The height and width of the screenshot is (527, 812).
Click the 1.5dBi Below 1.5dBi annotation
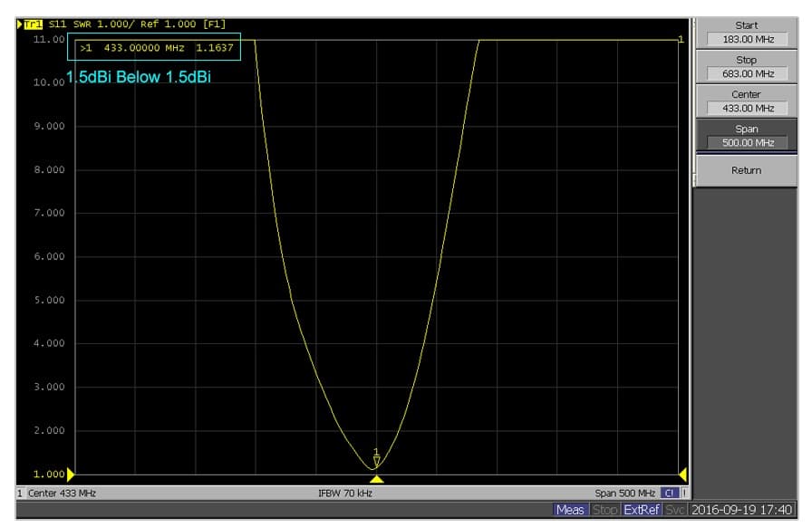[139, 77]
